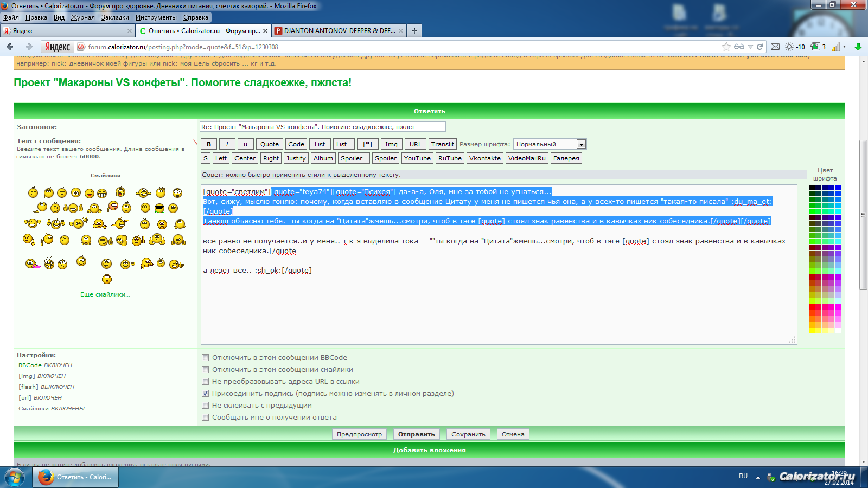Check "Отключить в этом сообщении смайлики"
The height and width of the screenshot is (488, 868).
click(x=205, y=369)
